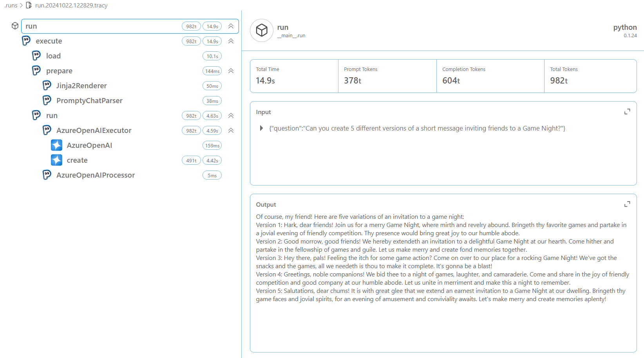Click the cube icon beside root run

[x=15, y=26]
